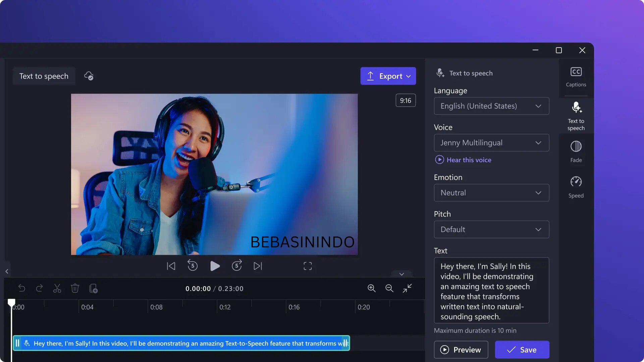Collapse the timeline with down chevron
This screenshot has width=644, height=362.
click(401, 274)
